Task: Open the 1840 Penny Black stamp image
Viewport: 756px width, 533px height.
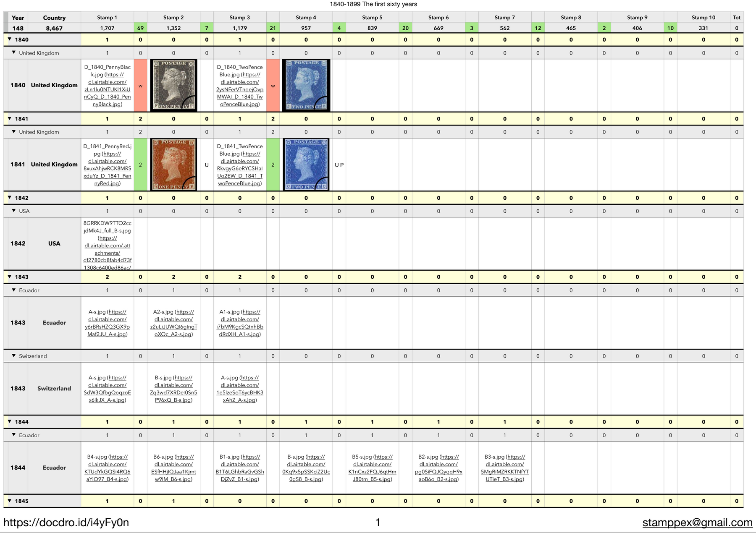Action: (173, 85)
